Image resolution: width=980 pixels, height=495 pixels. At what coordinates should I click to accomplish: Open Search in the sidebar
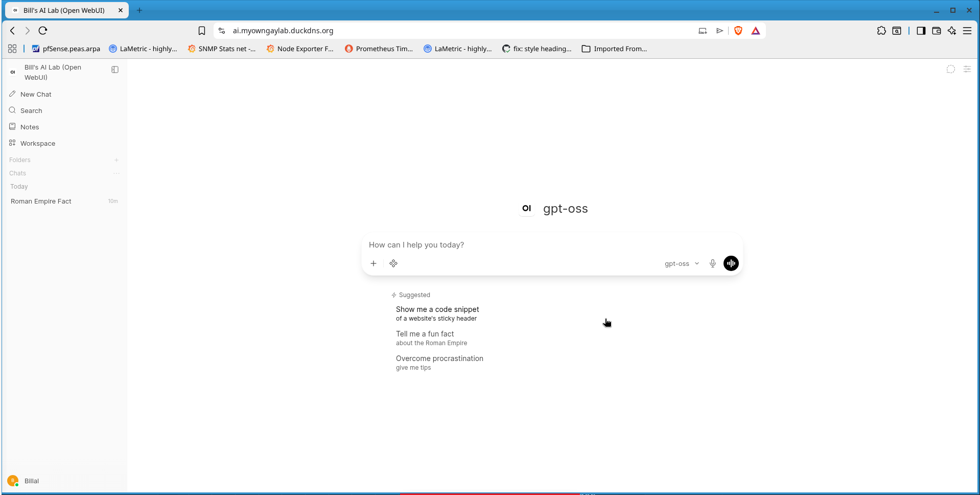(64, 110)
